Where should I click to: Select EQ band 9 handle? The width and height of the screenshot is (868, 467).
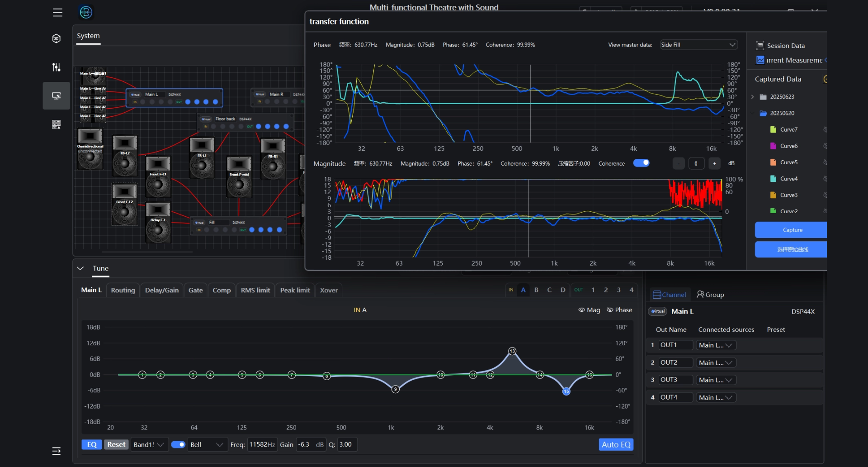[396, 389]
